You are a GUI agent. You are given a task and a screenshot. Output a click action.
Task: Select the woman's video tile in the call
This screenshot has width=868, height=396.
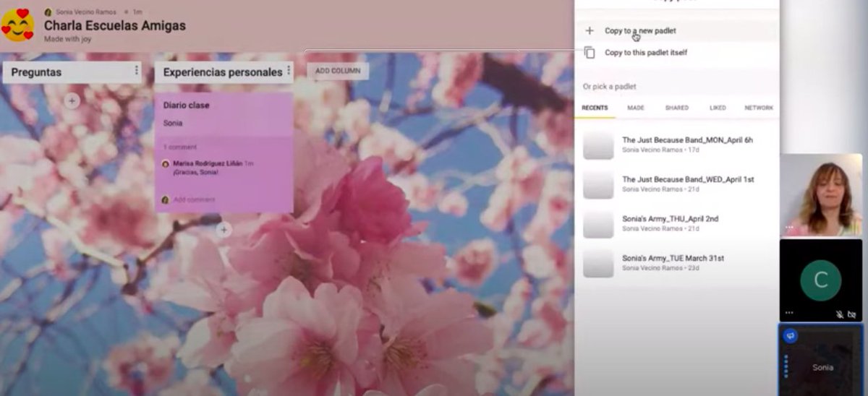click(821, 195)
